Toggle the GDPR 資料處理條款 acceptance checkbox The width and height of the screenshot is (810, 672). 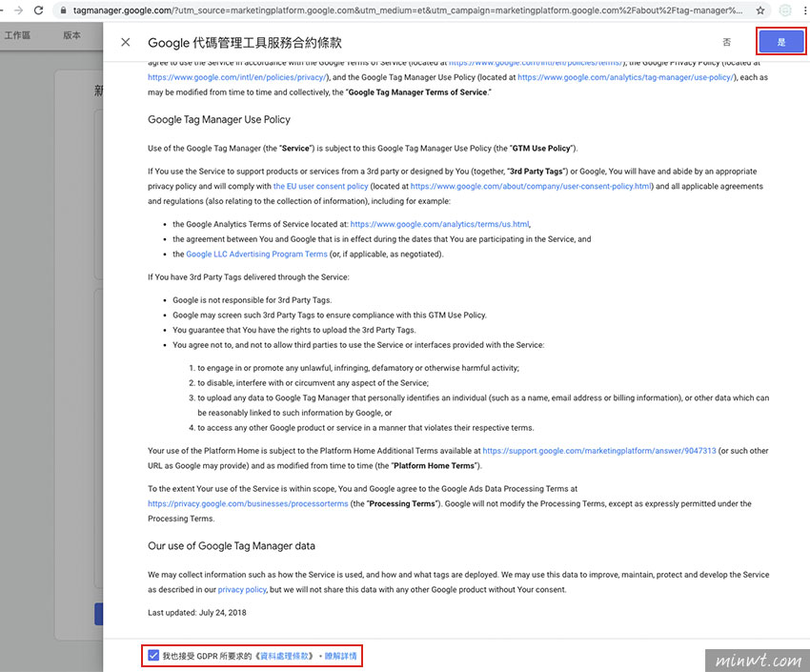point(153,656)
